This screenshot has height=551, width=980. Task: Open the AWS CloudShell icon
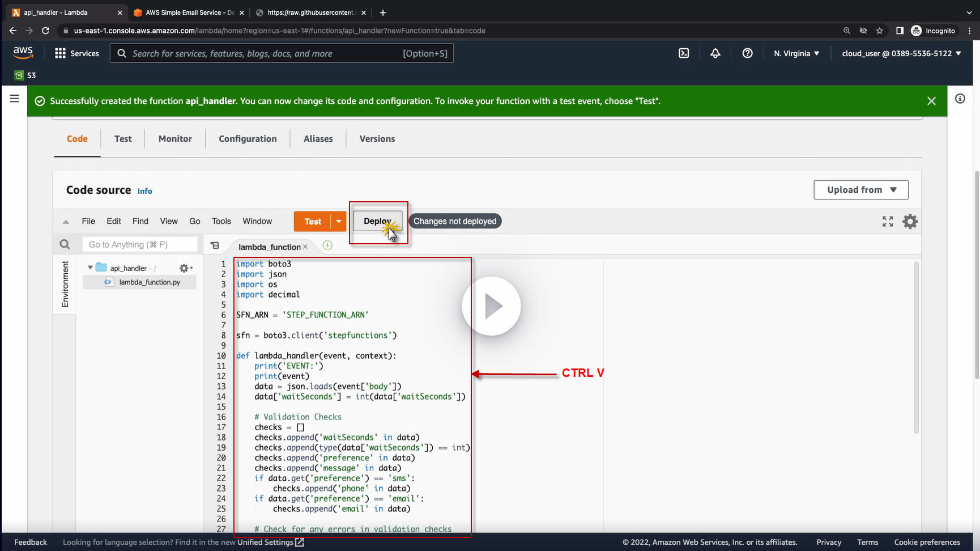(684, 53)
